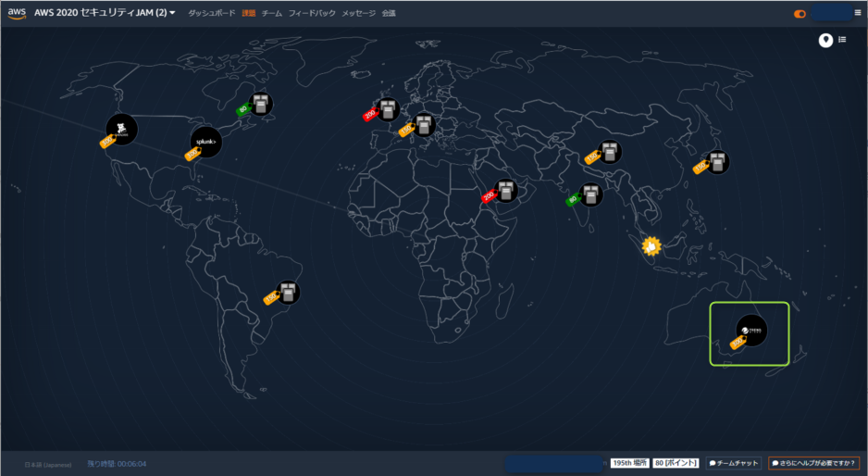Open the eastern Canada 80-point challenge marker
Screen dimensions: 868x476
click(x=262, y=104)
